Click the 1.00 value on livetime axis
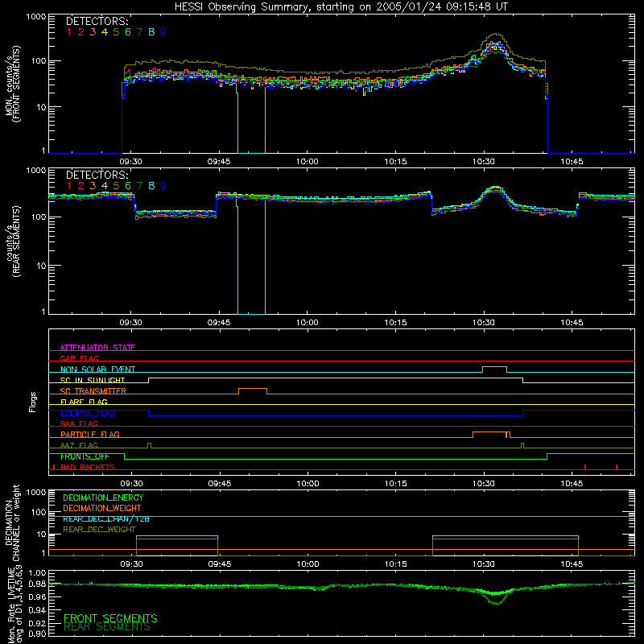 (37, 572)
